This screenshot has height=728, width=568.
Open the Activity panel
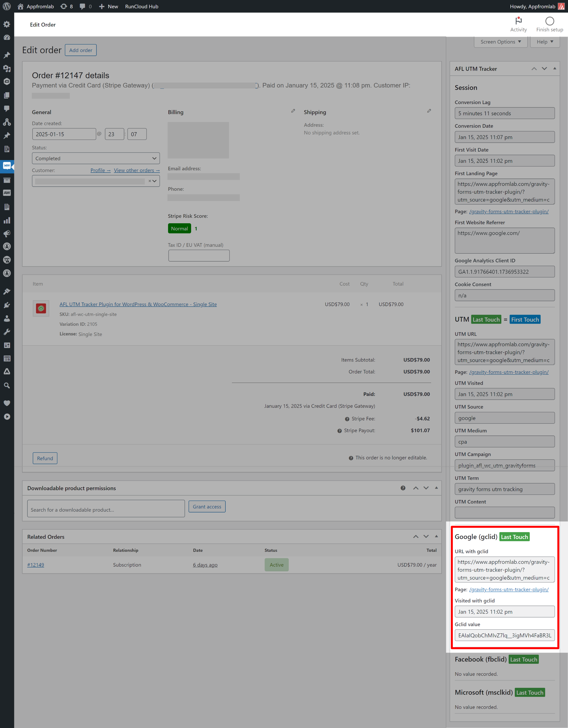point(518,24)
